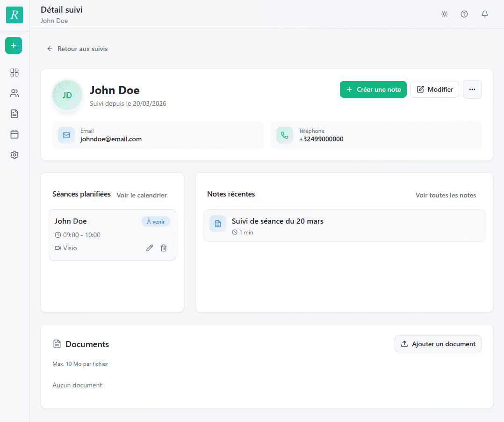The image size is (504, 422).
Task: Open the notes document icon in sidebar
Action: pos(14,114)
